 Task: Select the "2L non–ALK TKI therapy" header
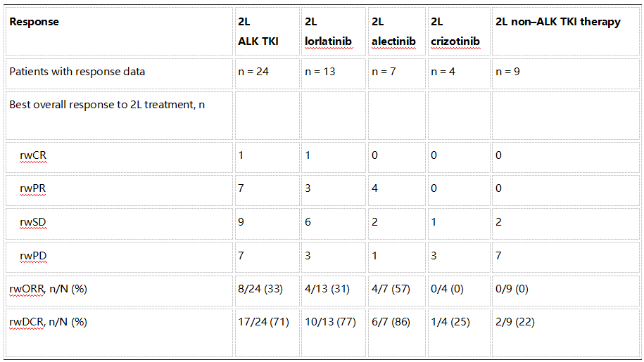(558, 22)
